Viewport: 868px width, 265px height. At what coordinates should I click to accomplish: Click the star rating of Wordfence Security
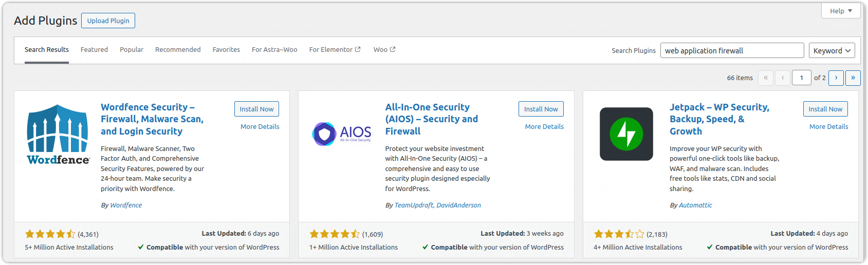click(x=50, y=234)
